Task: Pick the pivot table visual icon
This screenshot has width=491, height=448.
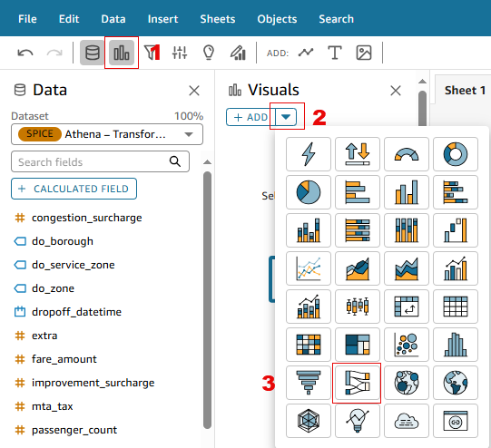Action: [407, 307]
